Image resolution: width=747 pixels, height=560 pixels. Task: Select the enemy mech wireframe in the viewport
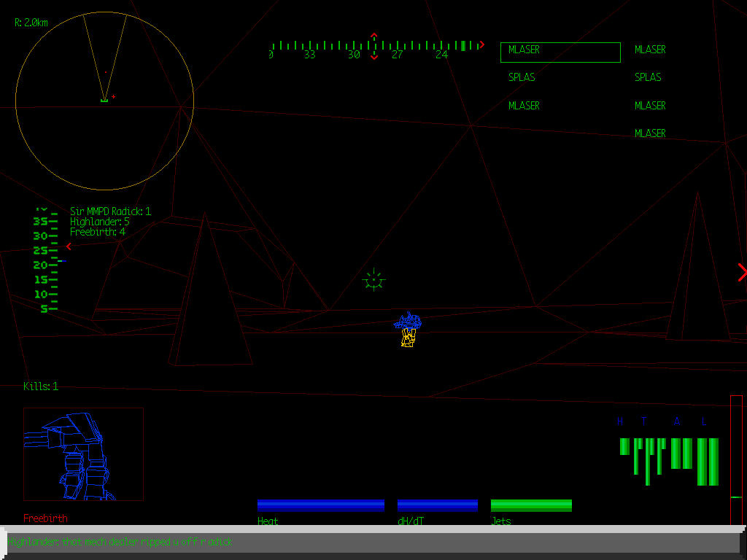[409, 330]
